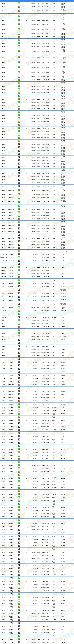
Task: Select engine code VQ37VHR
Action: click(x=63, y=311)
